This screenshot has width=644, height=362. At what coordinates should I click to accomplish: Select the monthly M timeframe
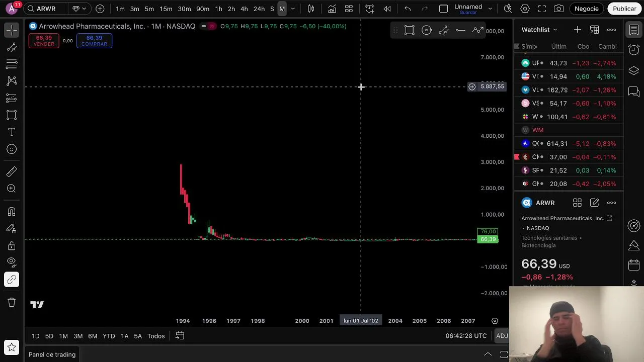282,9
